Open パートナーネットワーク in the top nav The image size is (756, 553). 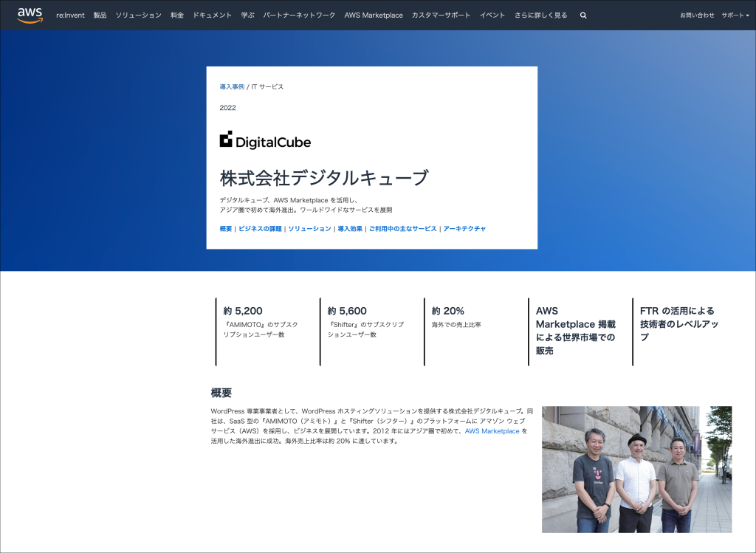coord(299,16)
